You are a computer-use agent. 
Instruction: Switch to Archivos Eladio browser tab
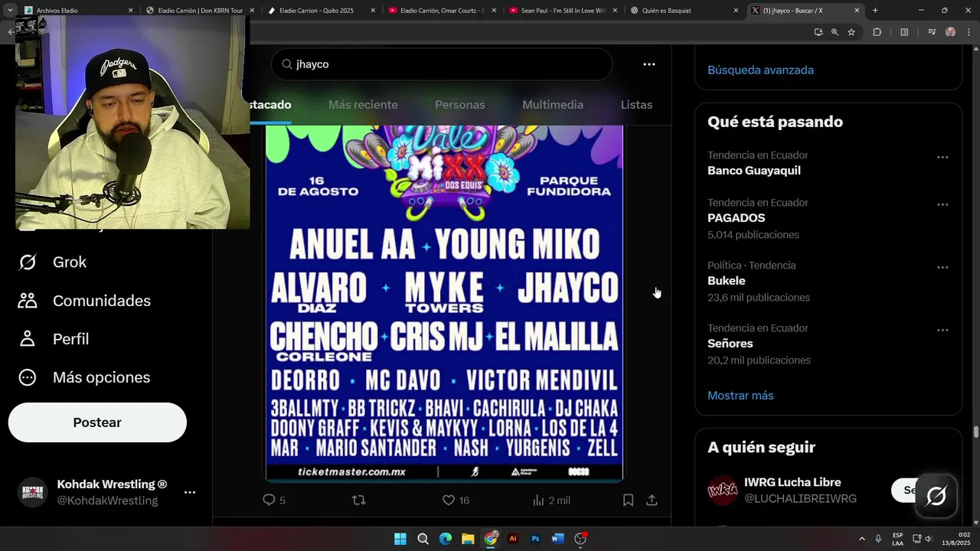pos(77,11)
